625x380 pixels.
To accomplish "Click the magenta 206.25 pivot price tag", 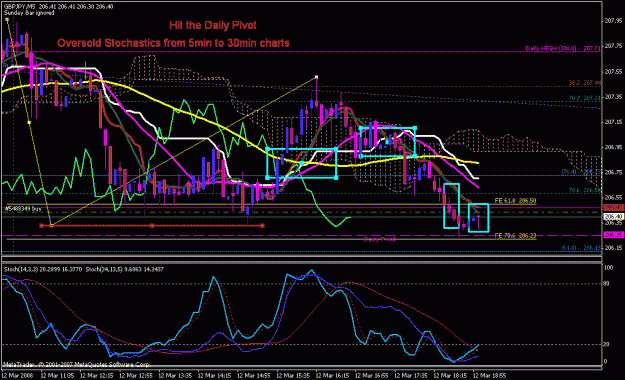I will 613,235.
